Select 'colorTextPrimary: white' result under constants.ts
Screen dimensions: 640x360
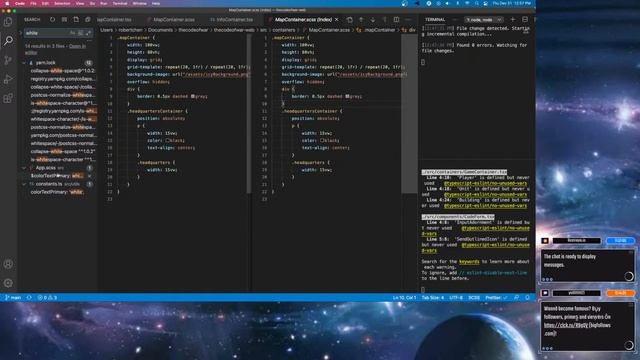(57, 192)
